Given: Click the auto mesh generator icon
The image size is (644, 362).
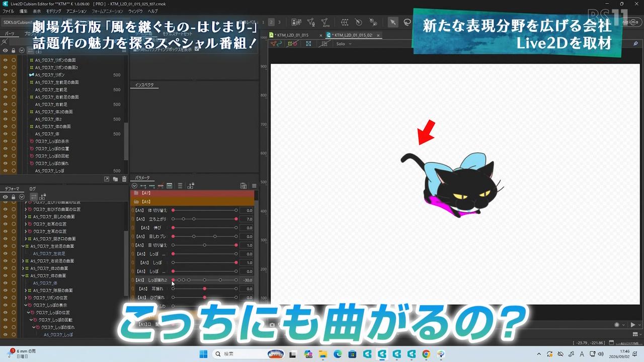Looking at the screenshot, I should (x=325, y=22).
